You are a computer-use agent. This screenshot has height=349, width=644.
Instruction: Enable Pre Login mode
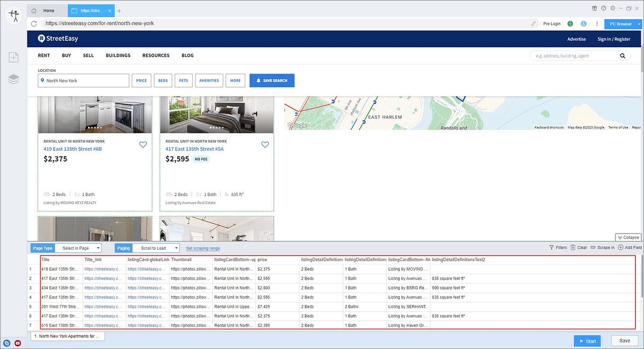tap(551, 24)
